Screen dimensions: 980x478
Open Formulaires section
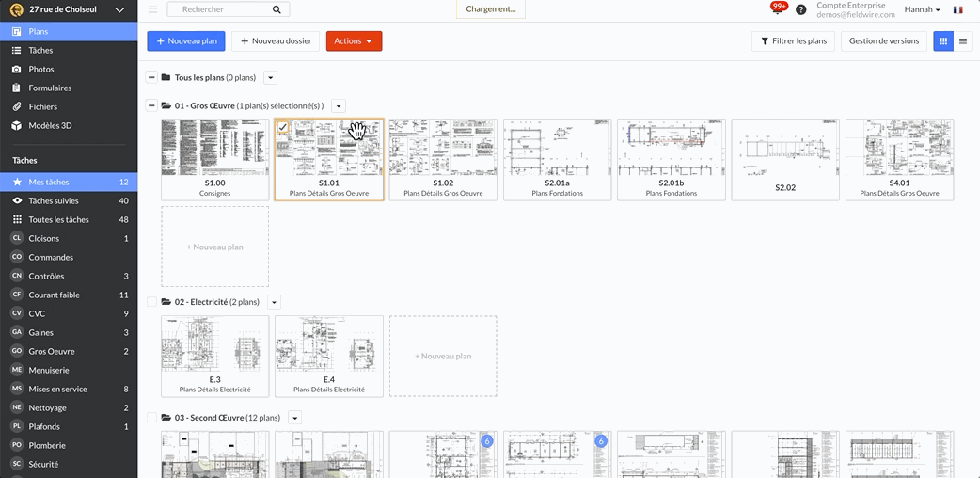click(x=69, y=88)
